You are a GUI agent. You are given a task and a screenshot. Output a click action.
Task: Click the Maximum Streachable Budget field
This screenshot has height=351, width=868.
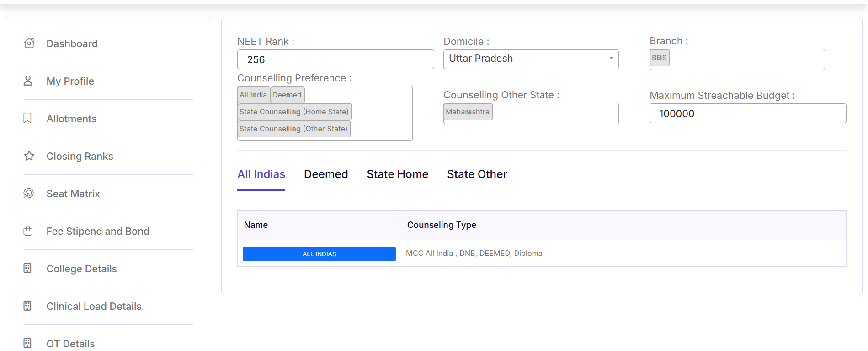(747, 113)
